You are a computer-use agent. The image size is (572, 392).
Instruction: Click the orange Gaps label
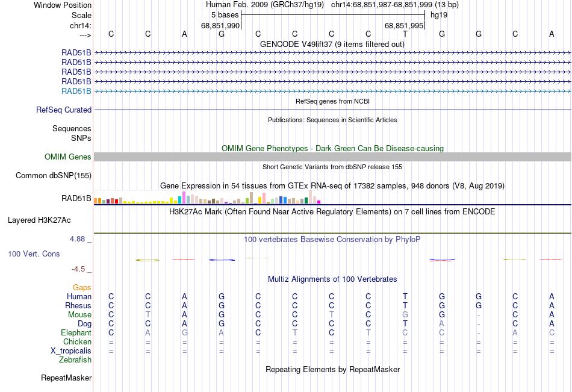(x=82, y=288)
